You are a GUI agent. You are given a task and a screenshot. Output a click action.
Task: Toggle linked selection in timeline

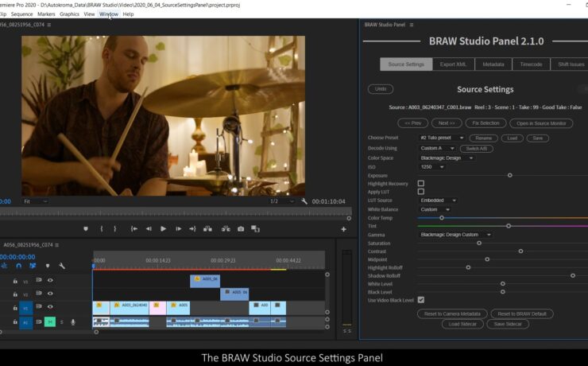tap(33, 266)
